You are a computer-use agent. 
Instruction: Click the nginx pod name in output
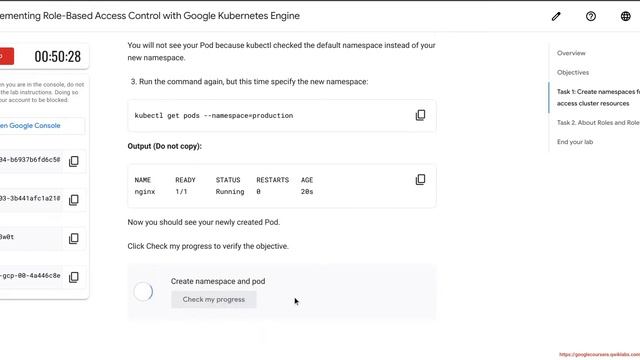[x=145, y=192]
